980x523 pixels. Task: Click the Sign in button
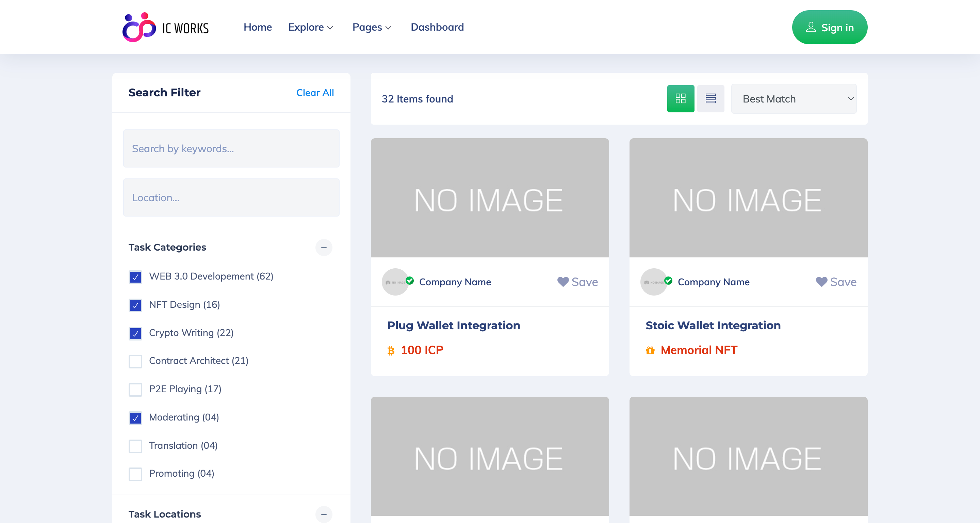coord(829,27)
